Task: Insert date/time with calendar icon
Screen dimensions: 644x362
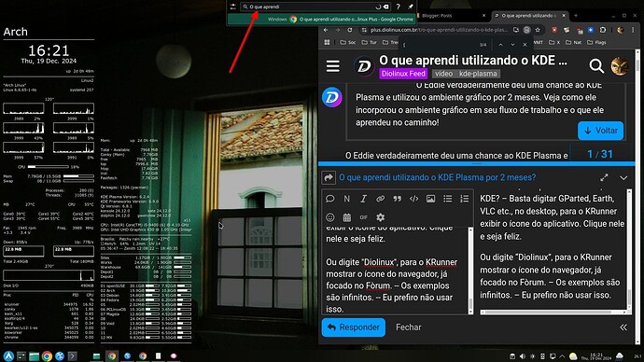Action: [x=347, y=217]
